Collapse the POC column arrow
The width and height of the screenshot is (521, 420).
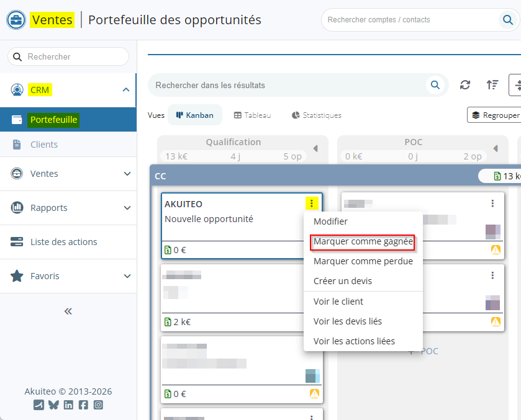point(495,148)
